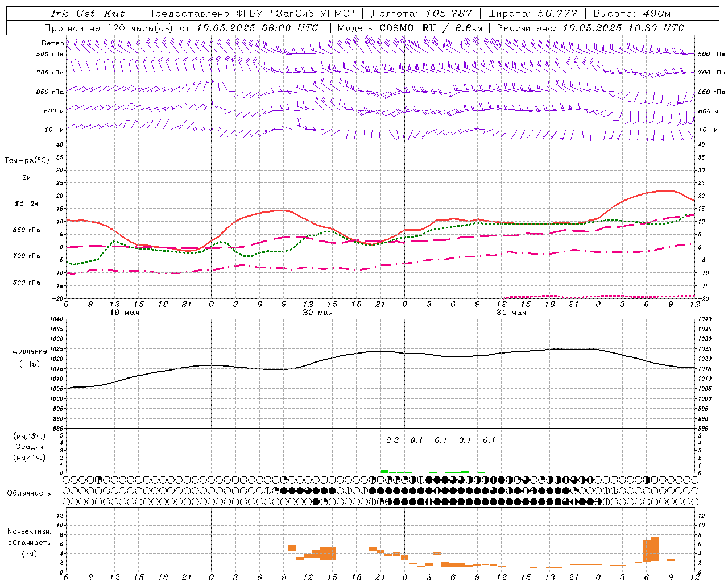728x582 pixels.
Task: Click the date label 20 мая
Action: [318, 313]
